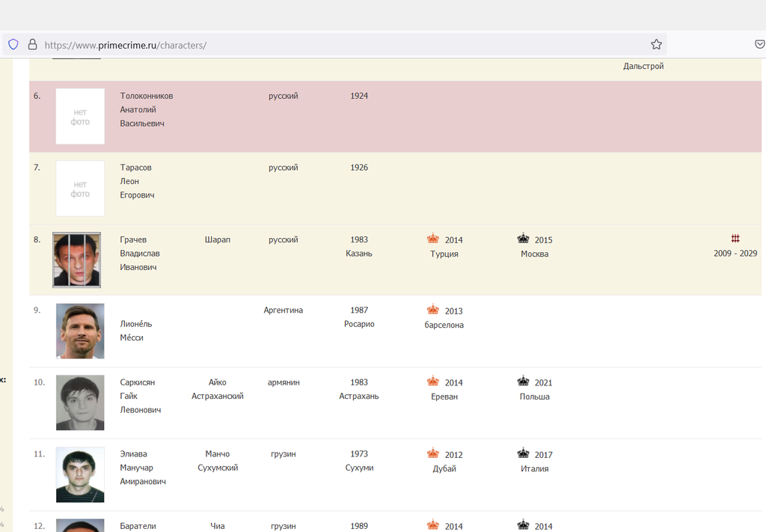Click the orange crown icon beside 2014 in row 8
The image size is (766, 532).
pos(433,239)
